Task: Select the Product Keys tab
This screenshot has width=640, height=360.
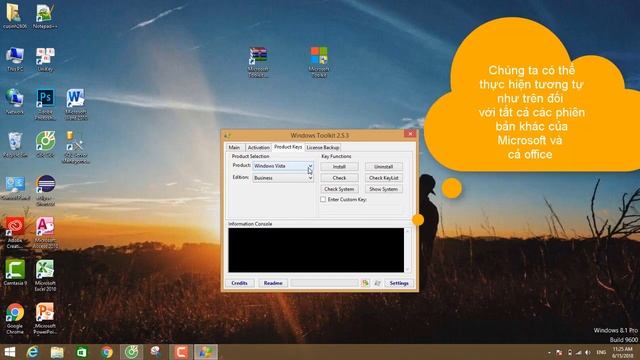Action: point(288,147)
